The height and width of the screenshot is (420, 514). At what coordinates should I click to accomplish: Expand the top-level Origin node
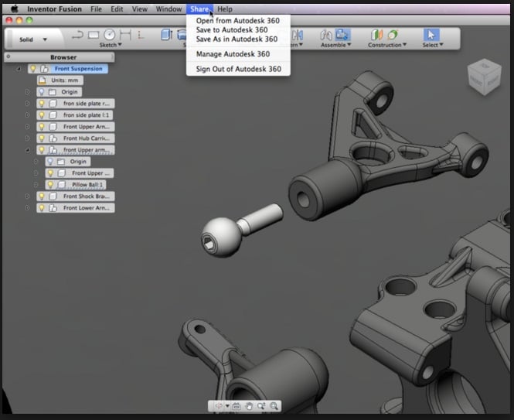pyautogui.click(x=28, y=92)
